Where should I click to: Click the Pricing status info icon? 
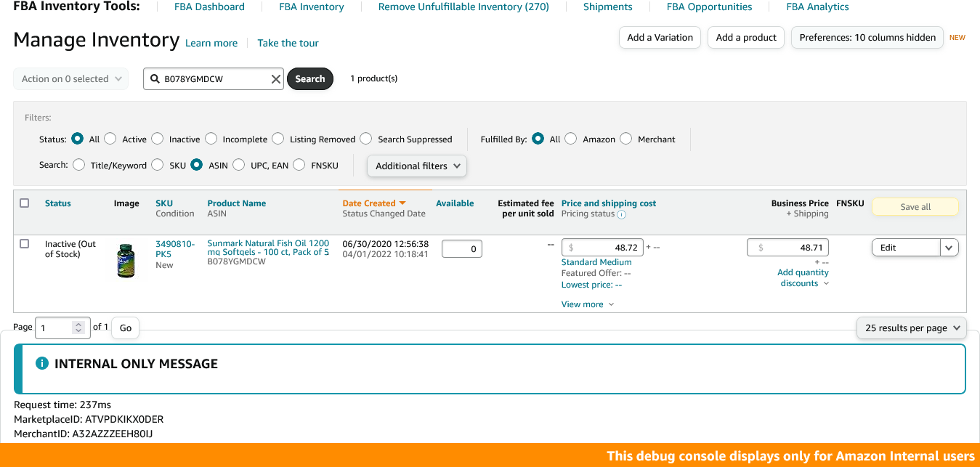pyautogui.click(x=622, y=214)
